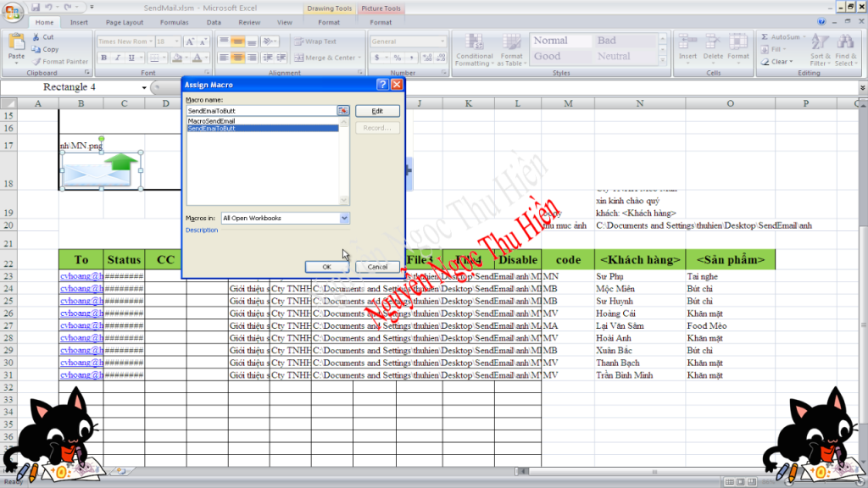The image size is (868, 488).
Task: Switch to the Page Layout tab
Action: (x=125, y=23)
